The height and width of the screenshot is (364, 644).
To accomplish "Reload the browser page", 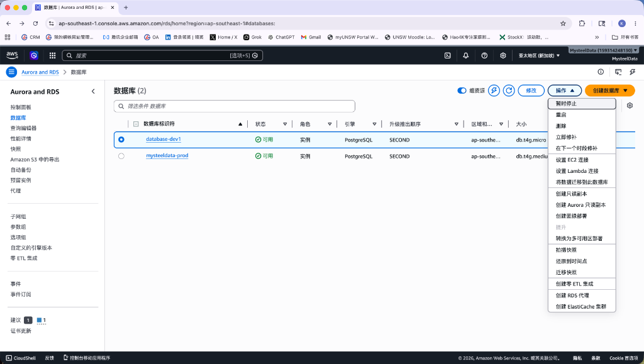I will pyautogui.click(x=35, y=23).
